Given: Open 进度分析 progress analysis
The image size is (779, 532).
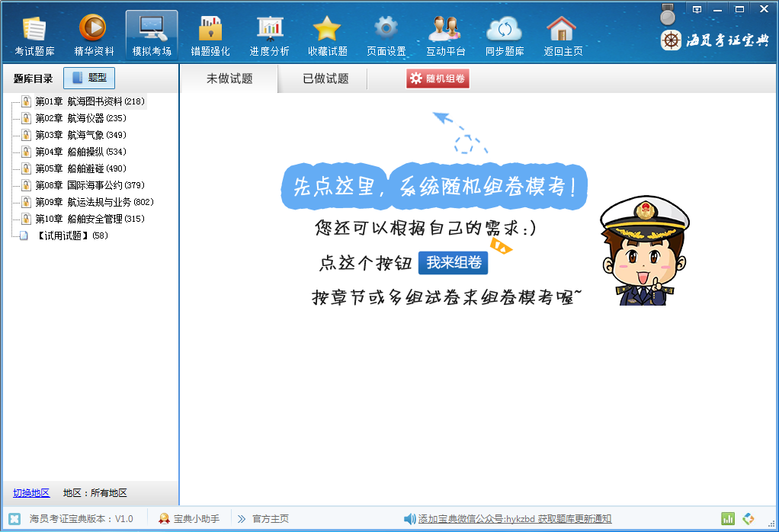Looking at the screenshot, I should [x=269, y=36].
